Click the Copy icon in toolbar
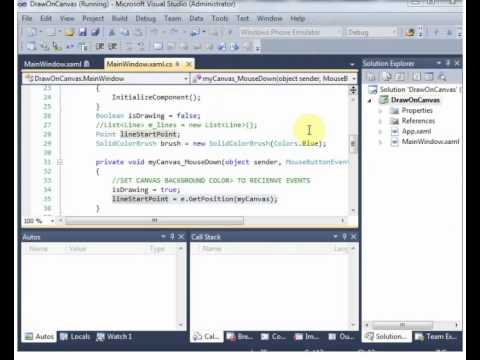480x360 pixels. (x=125, y=32)
